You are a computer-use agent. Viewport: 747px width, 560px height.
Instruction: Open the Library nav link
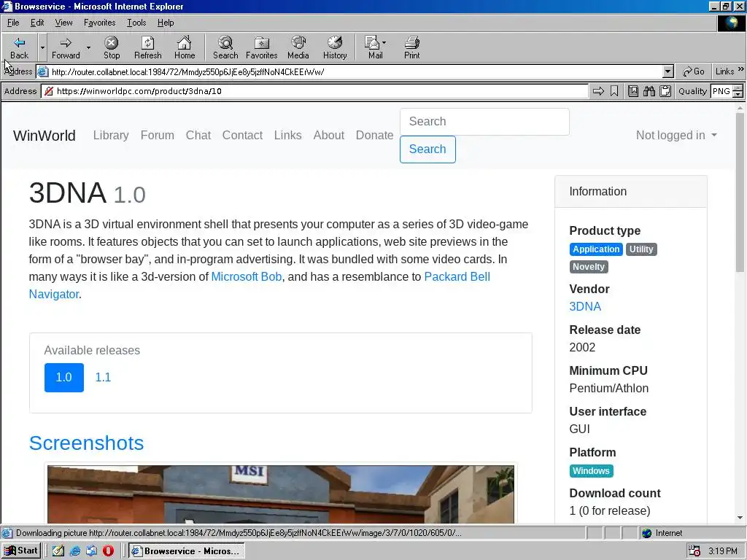coord(111,135)
